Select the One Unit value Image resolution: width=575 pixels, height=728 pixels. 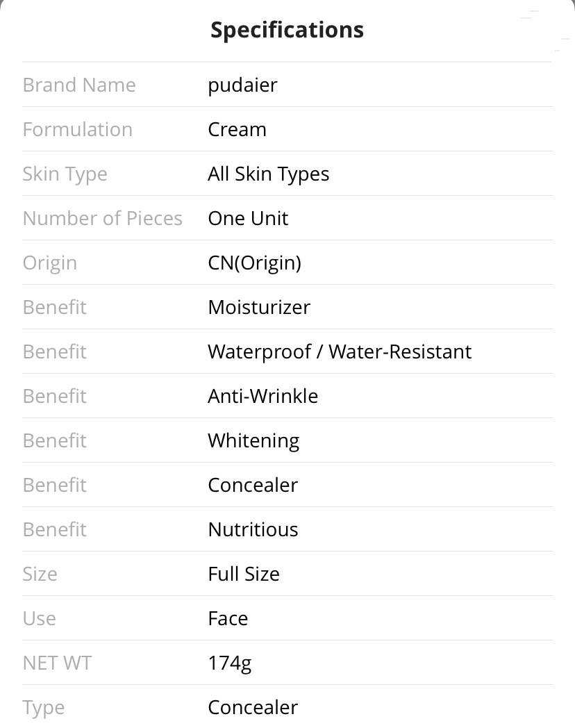click(248, 218)
